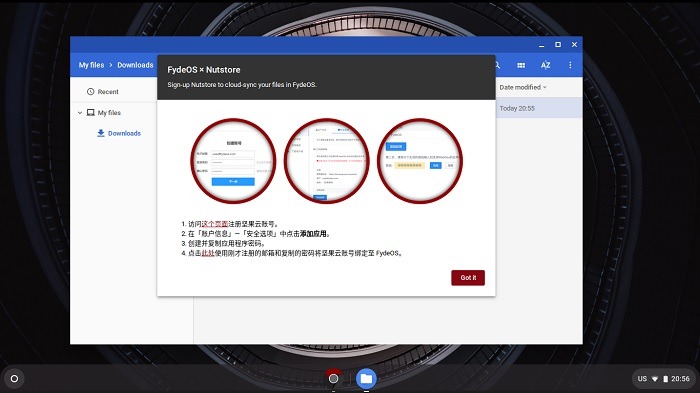Collapse the My files tree chevron
Image resolution: width=700 pixels, height=393 pixels.
pos(80,113)
